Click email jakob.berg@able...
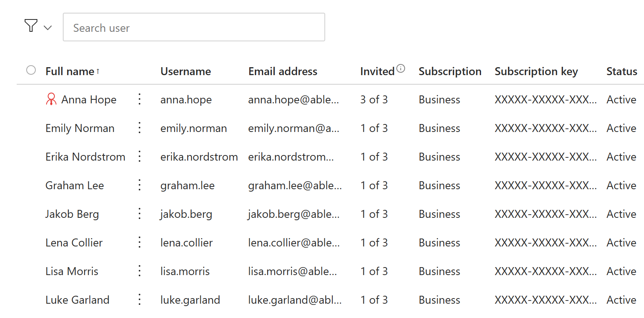The width and height of the screenshot is (644, 318). pos(294,214)
